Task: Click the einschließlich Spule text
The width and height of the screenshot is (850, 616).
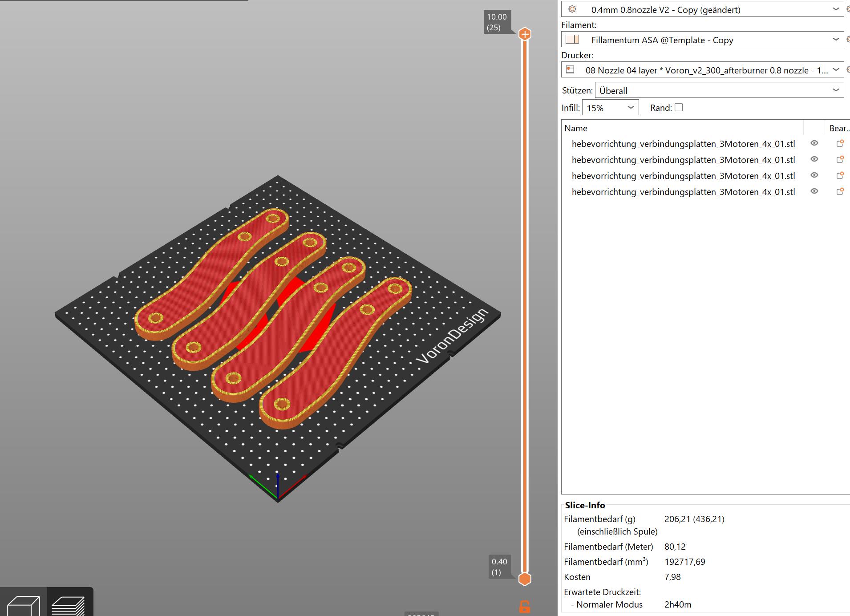Action: click(617, 531)
